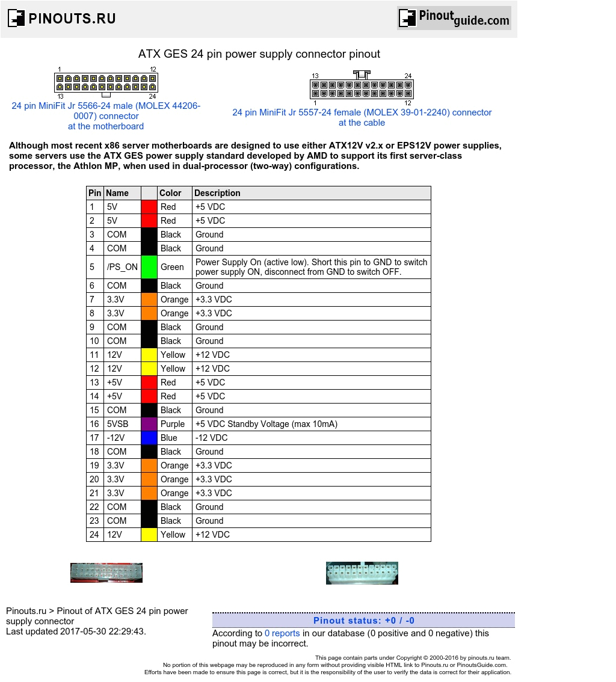
Task: Click the yellow swatch for pin 24
Action: 149,534
